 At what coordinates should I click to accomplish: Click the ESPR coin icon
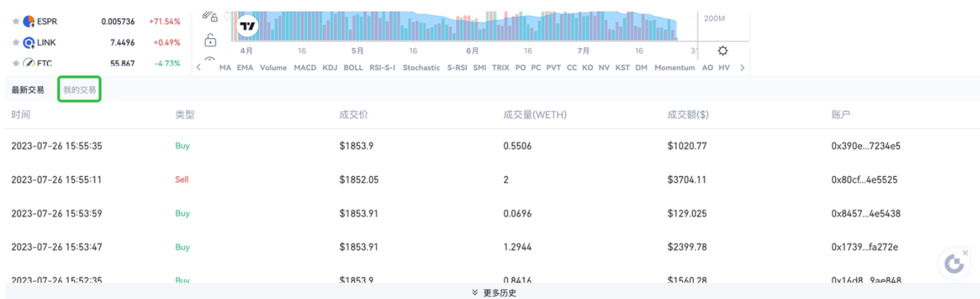pos(29,22)
